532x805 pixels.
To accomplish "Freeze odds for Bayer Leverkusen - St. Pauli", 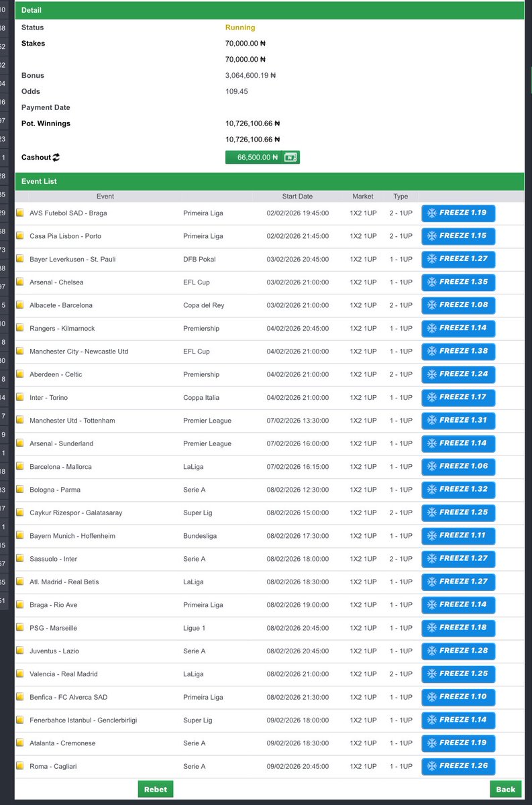I will 458,259.
